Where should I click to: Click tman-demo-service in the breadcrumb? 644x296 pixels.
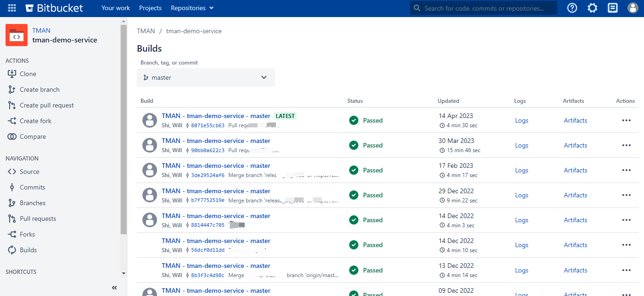[x=194, y=31]
